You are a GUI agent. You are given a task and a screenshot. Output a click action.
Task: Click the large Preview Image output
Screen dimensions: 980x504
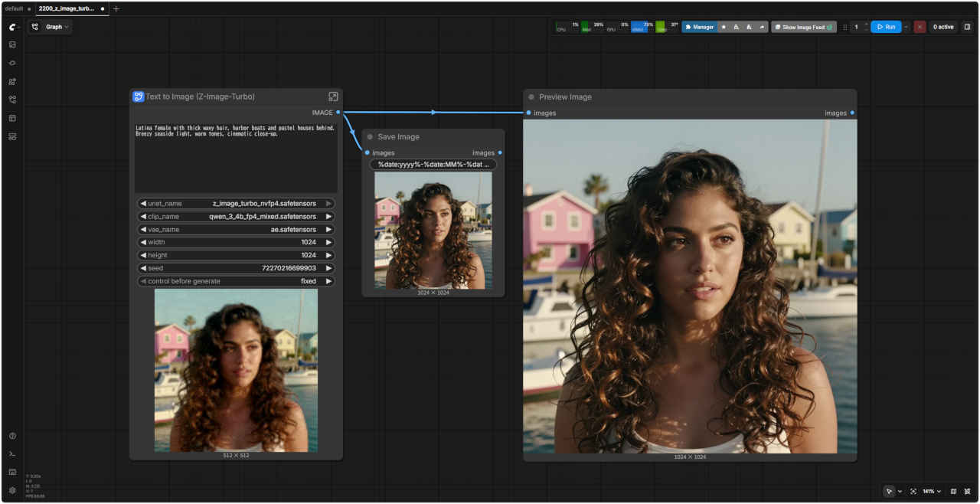690,286
